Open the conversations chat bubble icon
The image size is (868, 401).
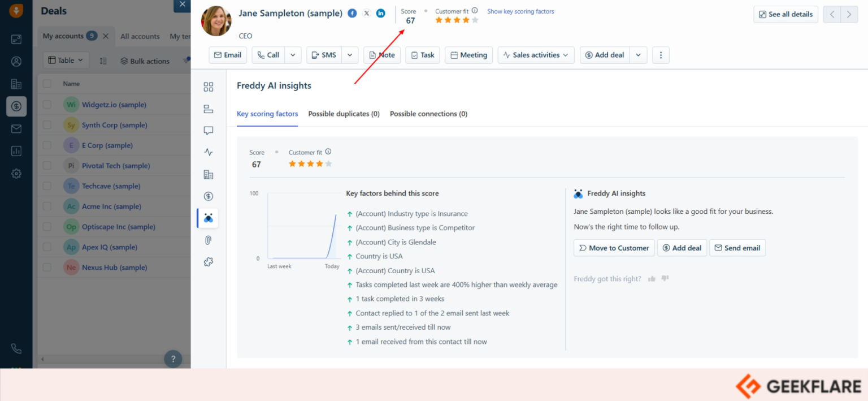209,131
